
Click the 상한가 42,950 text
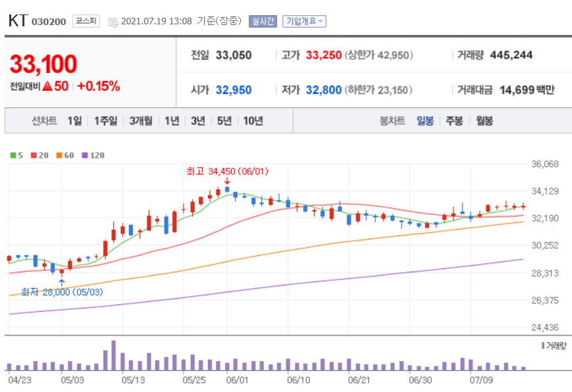click(379, 55)
